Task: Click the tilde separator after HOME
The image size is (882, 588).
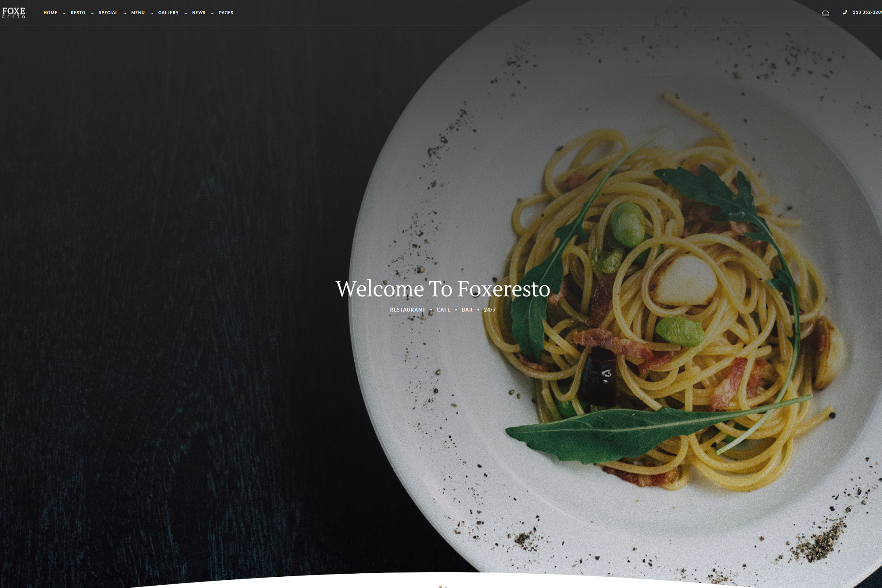Action: (64, 13)
